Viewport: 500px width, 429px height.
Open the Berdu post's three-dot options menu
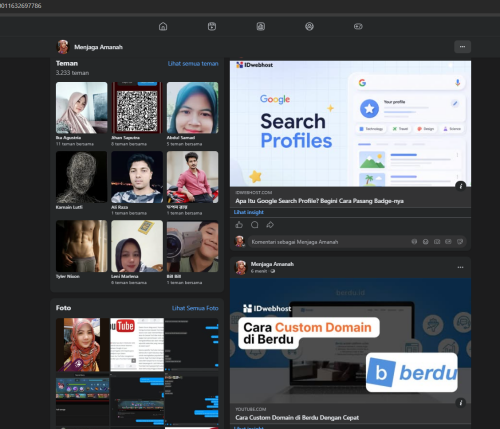pyautogui.click(x=460, y=267)
